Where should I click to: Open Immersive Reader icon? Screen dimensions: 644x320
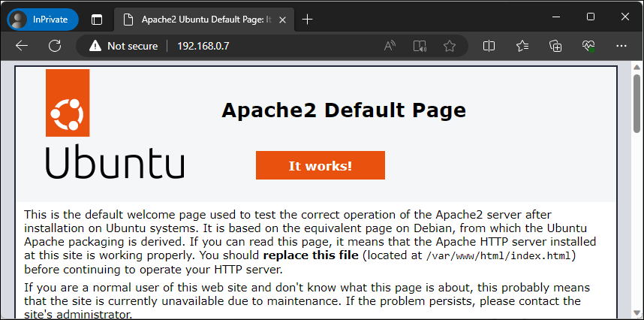420,46
